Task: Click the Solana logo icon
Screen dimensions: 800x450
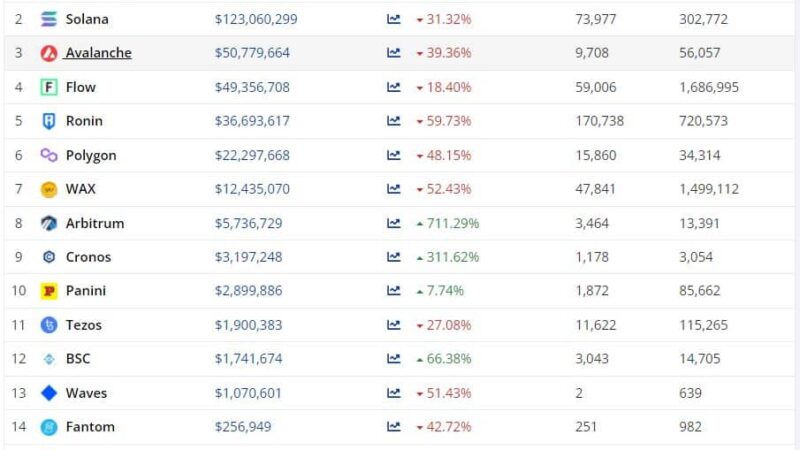Action: 49,19
